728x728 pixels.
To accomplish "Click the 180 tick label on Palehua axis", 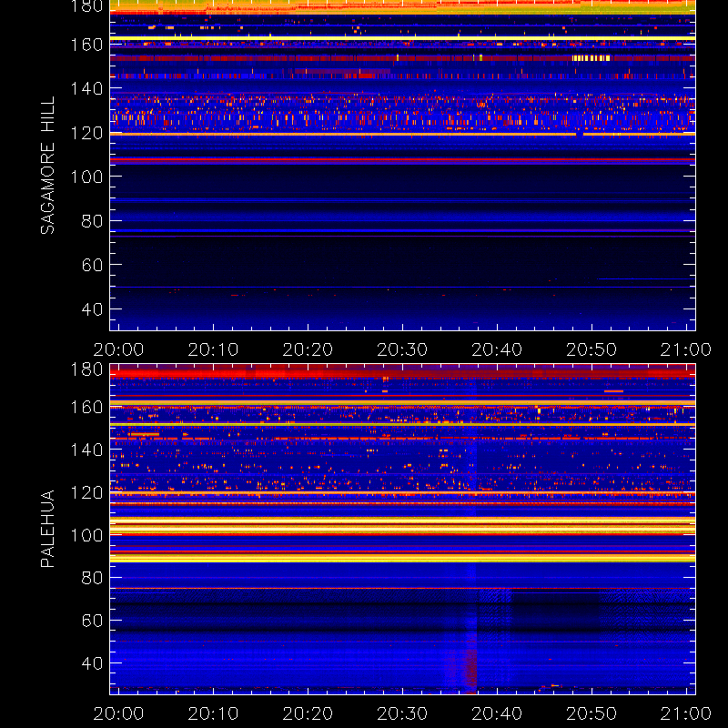I will (86, 369).
